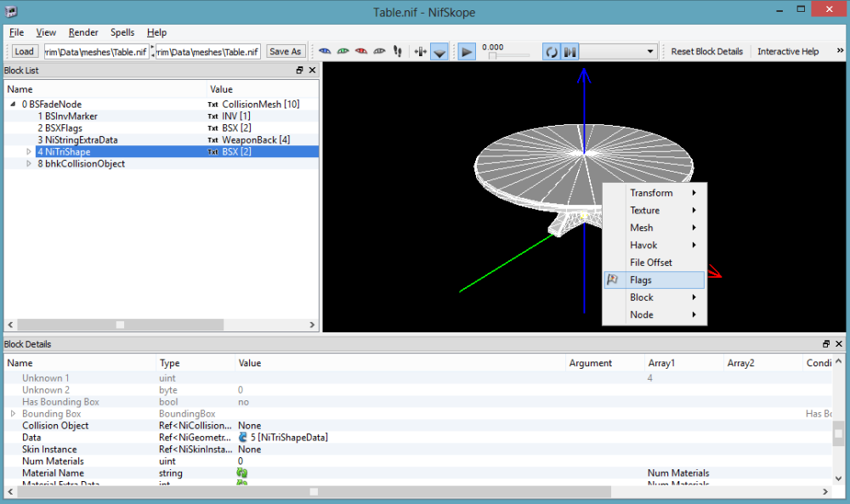Open the animation sequence dropdown
850x504 pixels.
[619, 52]
